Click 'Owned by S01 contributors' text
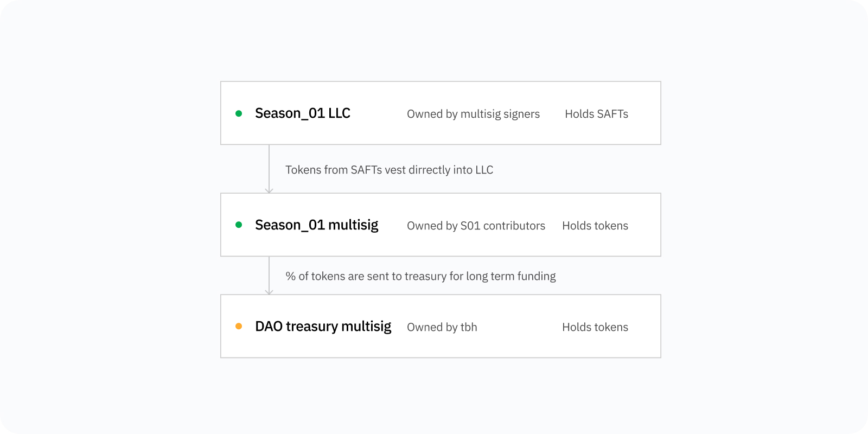868x434 pixels. [x=476, y=226]
